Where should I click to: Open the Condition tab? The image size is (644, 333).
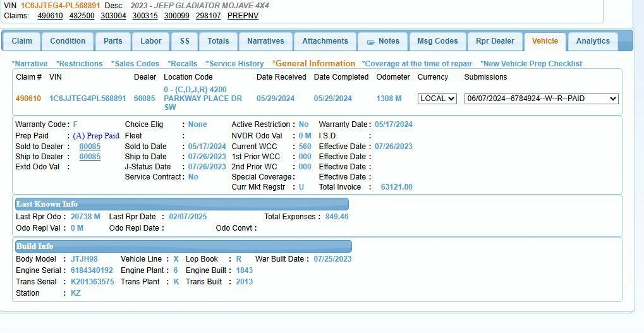(x=68, y=42)
